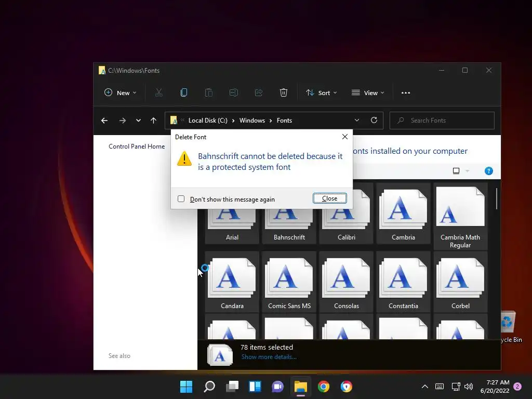Open the touch keyboard tray icon

[x=440, y=387]
